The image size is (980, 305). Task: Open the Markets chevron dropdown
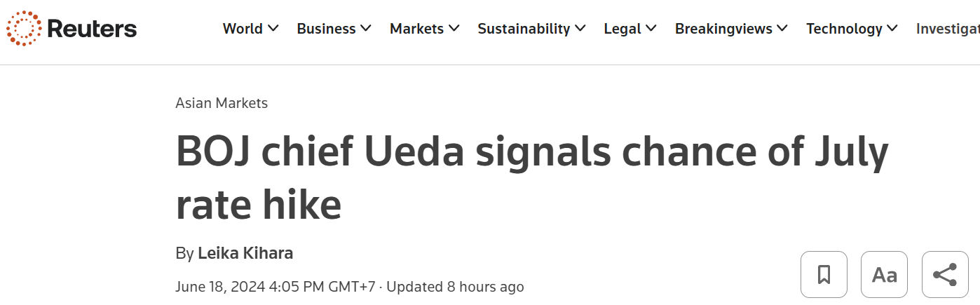454,29
